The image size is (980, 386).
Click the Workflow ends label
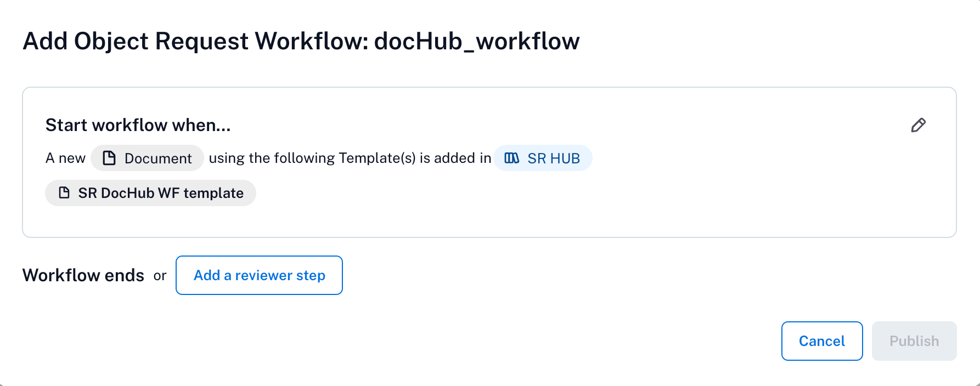click(x=83, y=275)
